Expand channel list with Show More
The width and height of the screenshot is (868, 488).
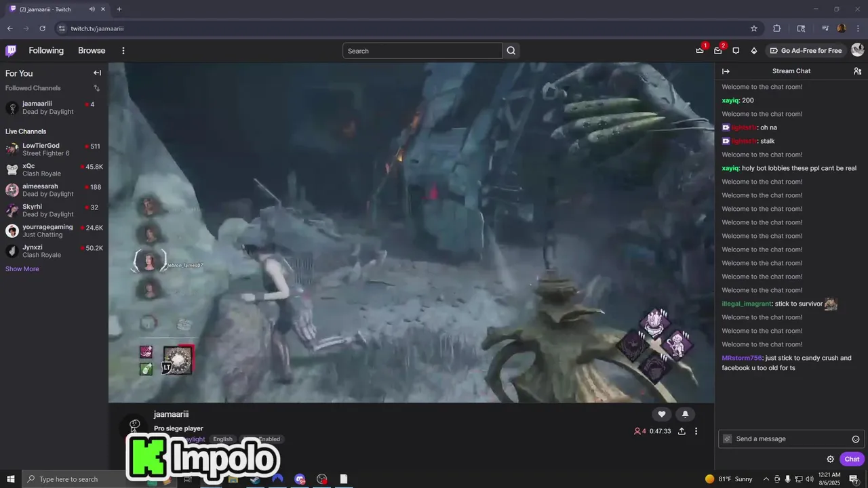pos(22,269)
